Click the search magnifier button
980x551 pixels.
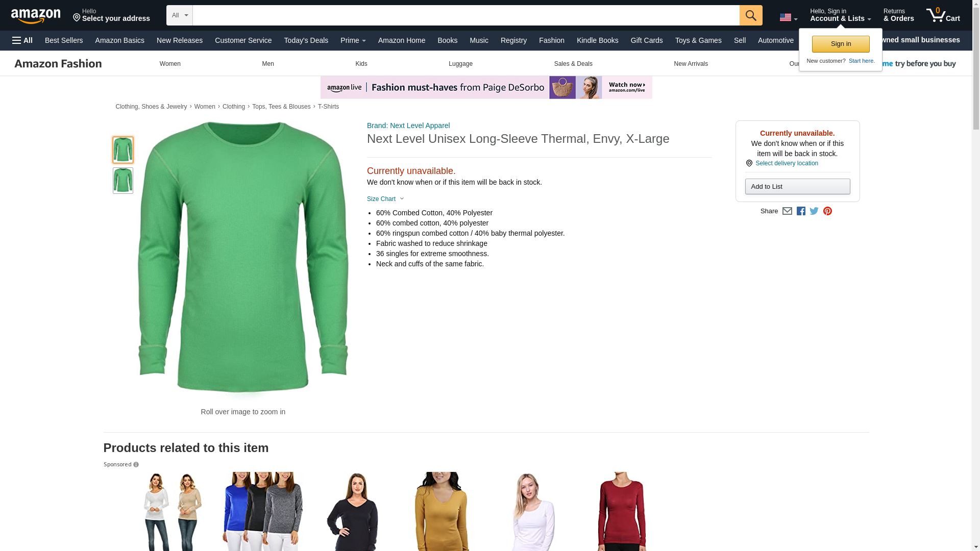(x=750, y=15)
